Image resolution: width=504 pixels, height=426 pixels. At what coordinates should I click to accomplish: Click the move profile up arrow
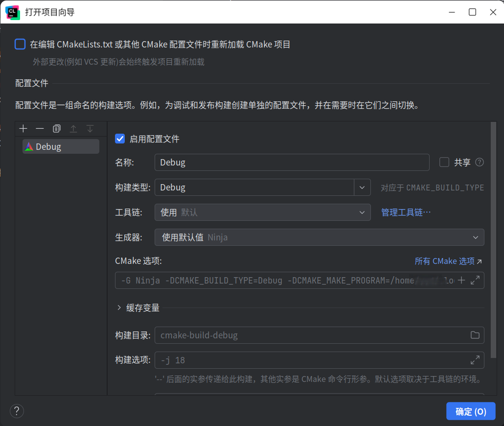click(x=73, y=129)
